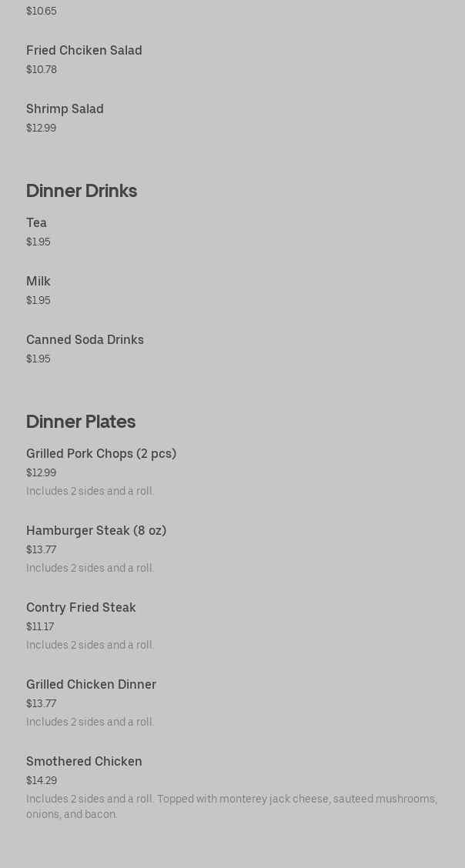Click the $1.95 price under Tea
The height and width of the screenshot is (868, 465).
point(38,242)
